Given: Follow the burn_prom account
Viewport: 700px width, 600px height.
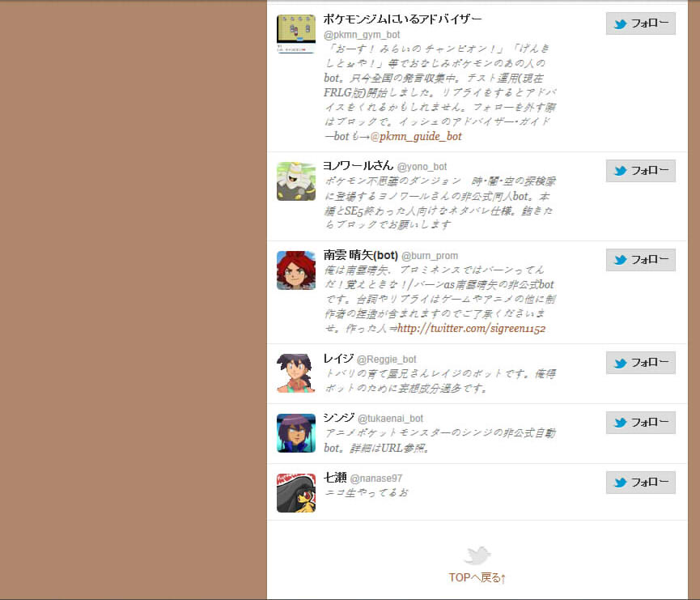Looking at the screenshot, I should tap(641, 260).
